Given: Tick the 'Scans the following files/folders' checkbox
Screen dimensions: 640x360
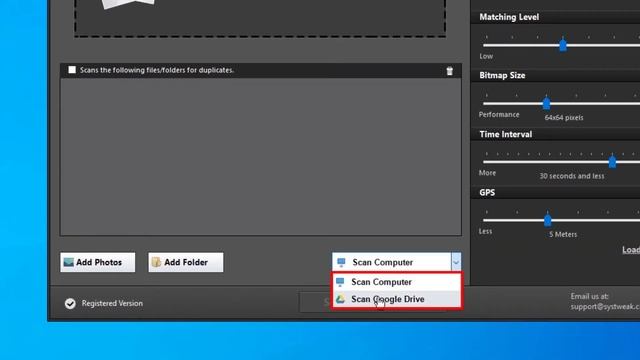Looking at the screenshot, I should [x=72, y=70].
